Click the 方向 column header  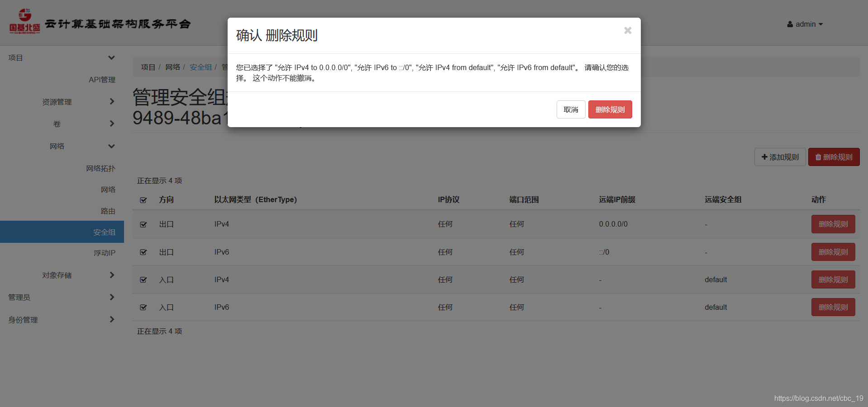pyautogui.click(x=166, y=199)
